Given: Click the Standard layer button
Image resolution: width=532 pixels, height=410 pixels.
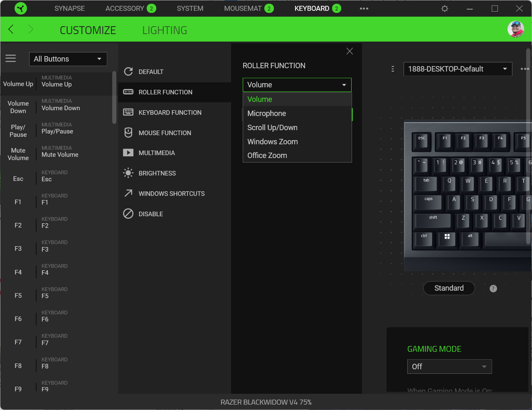Looking at the screenshot, I should (x=449, y=288).
